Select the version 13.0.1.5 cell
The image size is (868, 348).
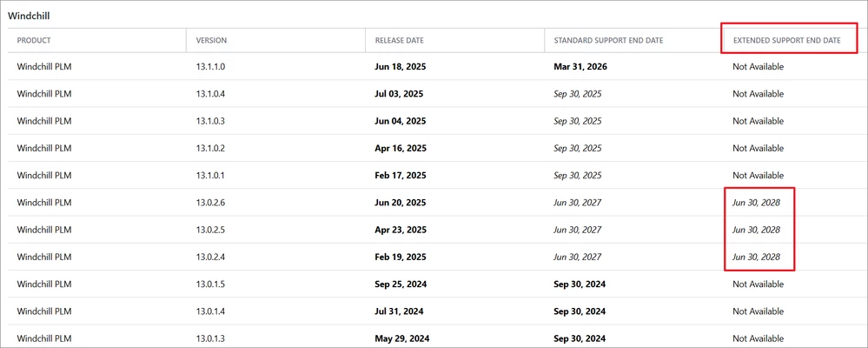tap(213, 284)
